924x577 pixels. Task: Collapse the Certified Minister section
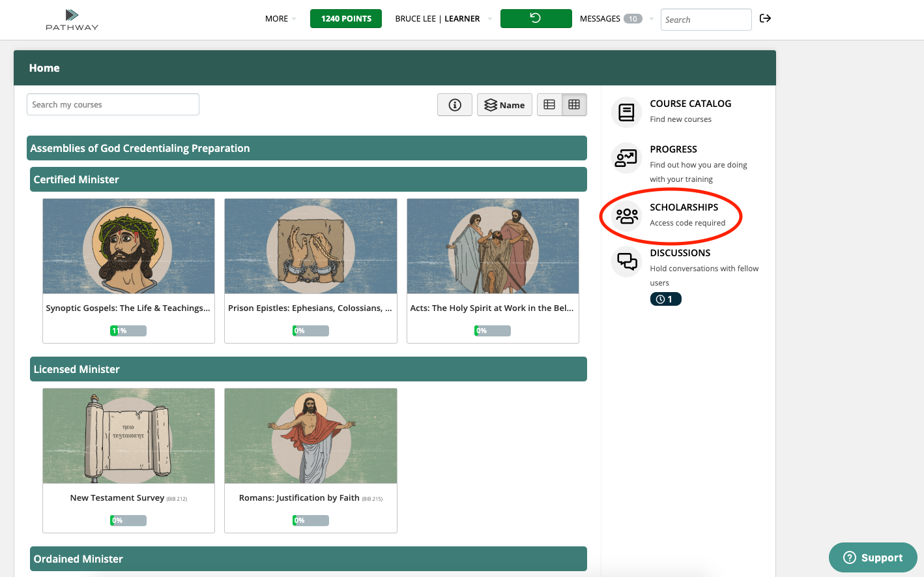point(308,179)
